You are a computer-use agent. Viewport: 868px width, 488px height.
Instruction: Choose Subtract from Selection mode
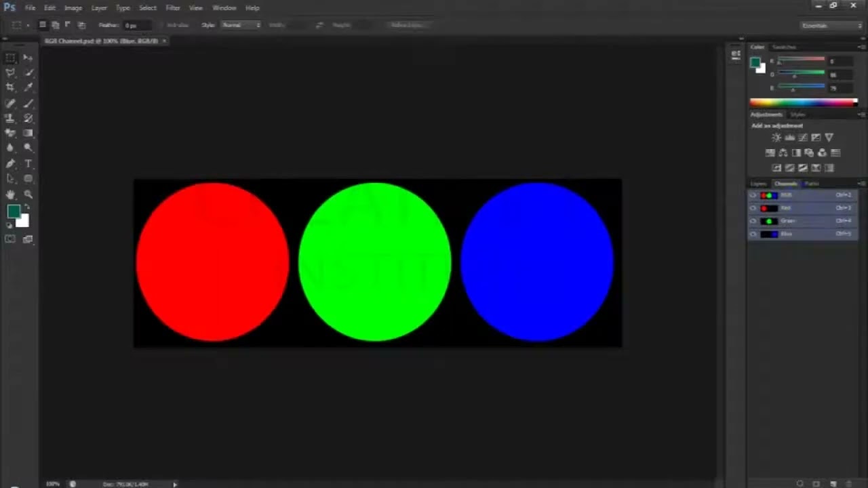[x=68, y=25]
